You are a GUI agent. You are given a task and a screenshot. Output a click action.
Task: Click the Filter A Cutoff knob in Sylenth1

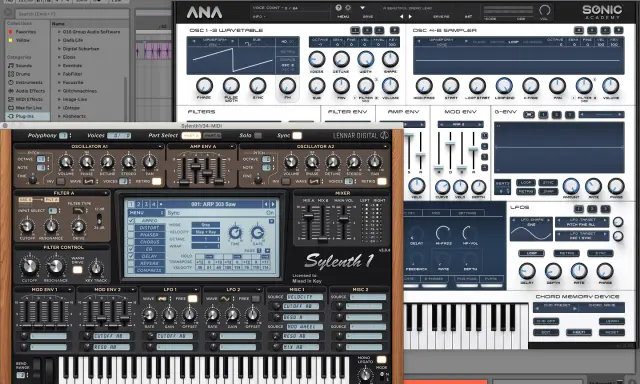27,226
